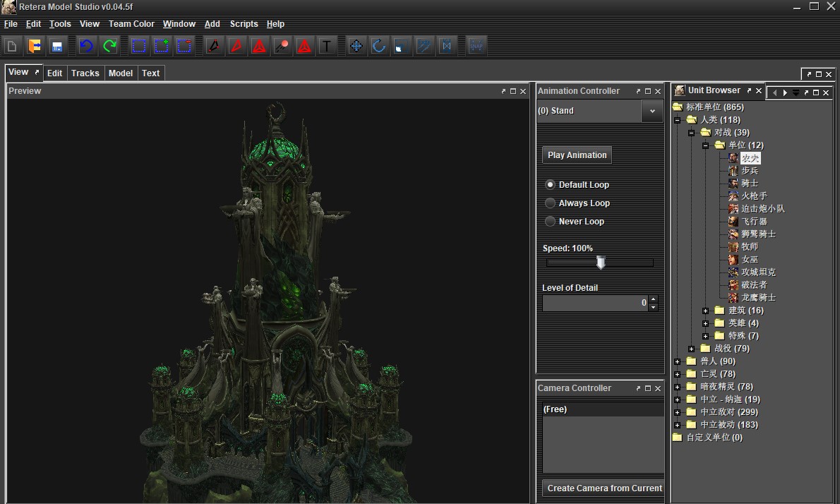The height and width of the screenshot is (504, 840).
Task: Click the Speed slider handle
Action: [x=601, y=262]
